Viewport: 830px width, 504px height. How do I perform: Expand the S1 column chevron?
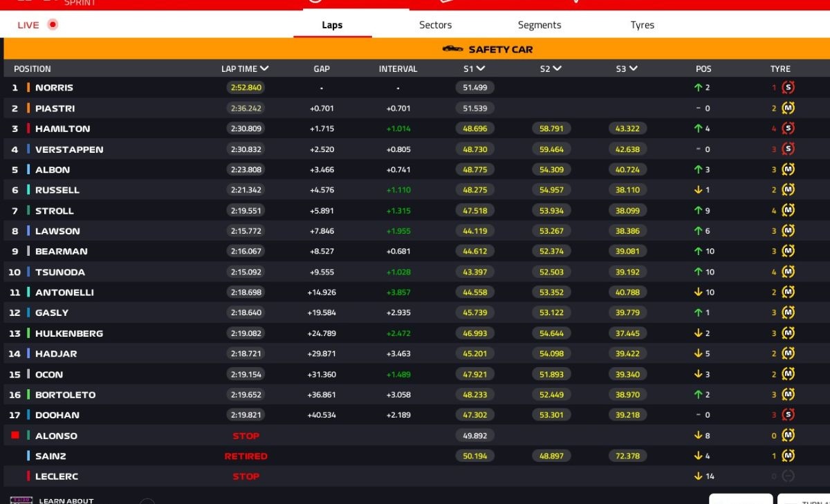[x=481, y=68]
